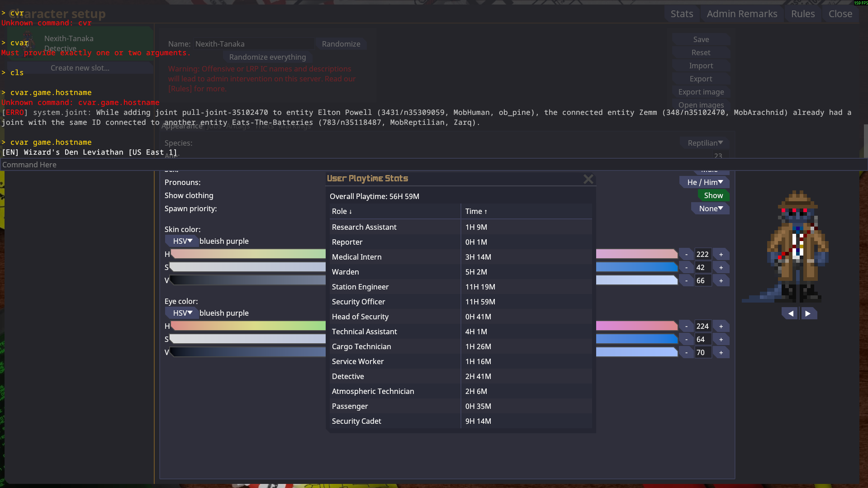Rotate character preview right with arrow
The image size is (868, 488).
[x=808, y=313]
